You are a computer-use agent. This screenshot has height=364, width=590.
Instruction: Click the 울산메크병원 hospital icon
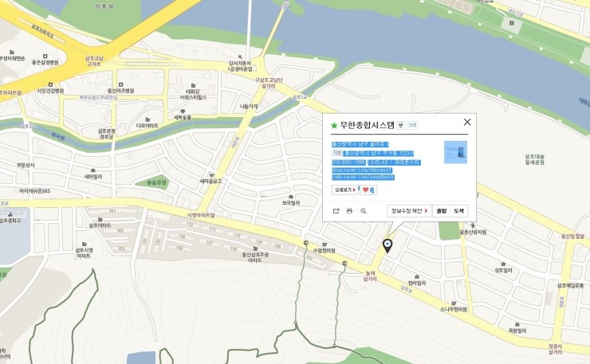click(120, 84)
